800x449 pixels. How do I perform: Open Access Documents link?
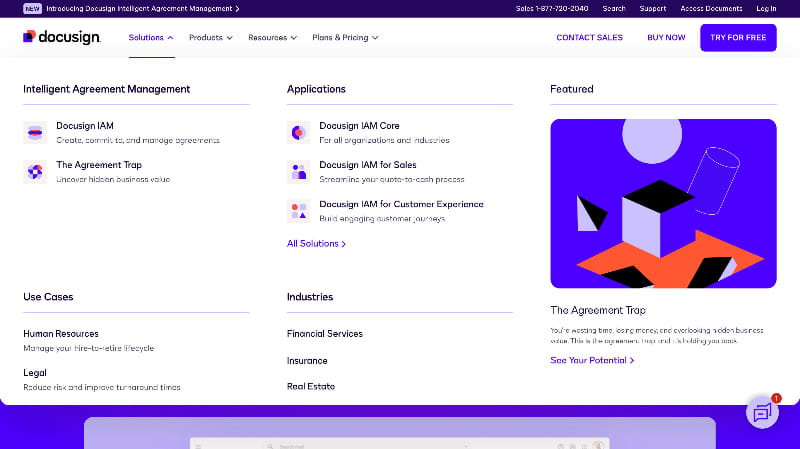(711, 9)
